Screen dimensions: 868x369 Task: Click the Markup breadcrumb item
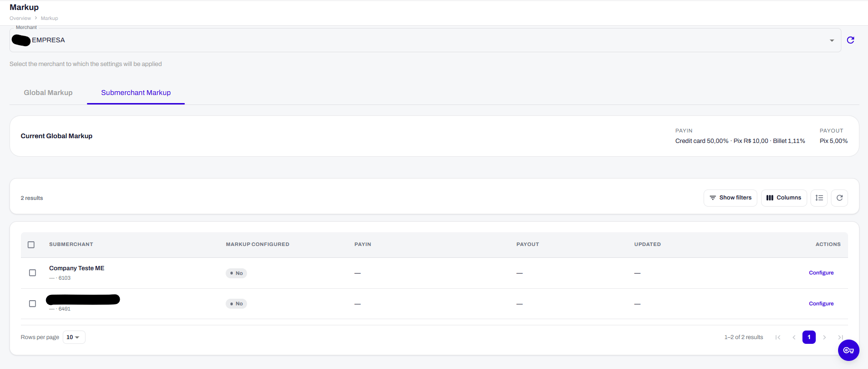pos(49,18)
